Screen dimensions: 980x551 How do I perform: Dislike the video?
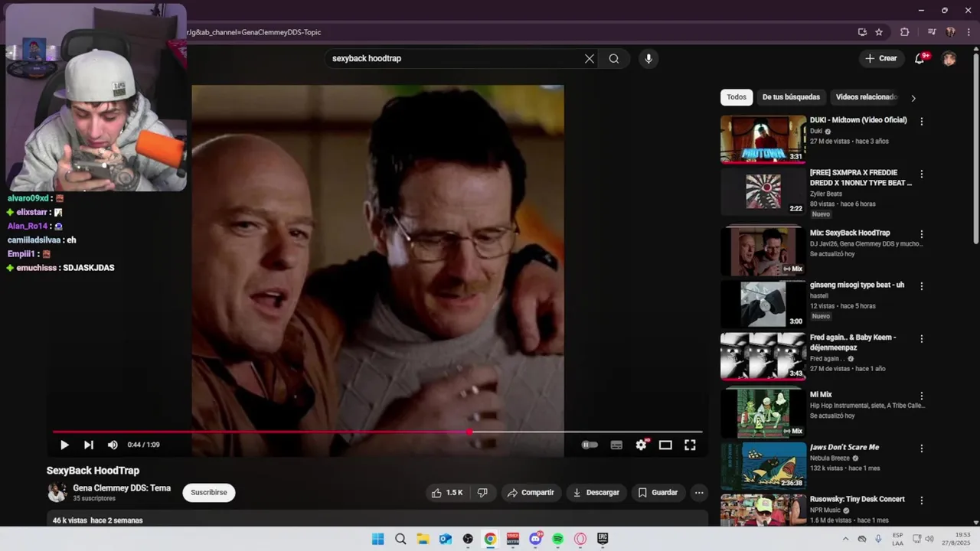482,493
